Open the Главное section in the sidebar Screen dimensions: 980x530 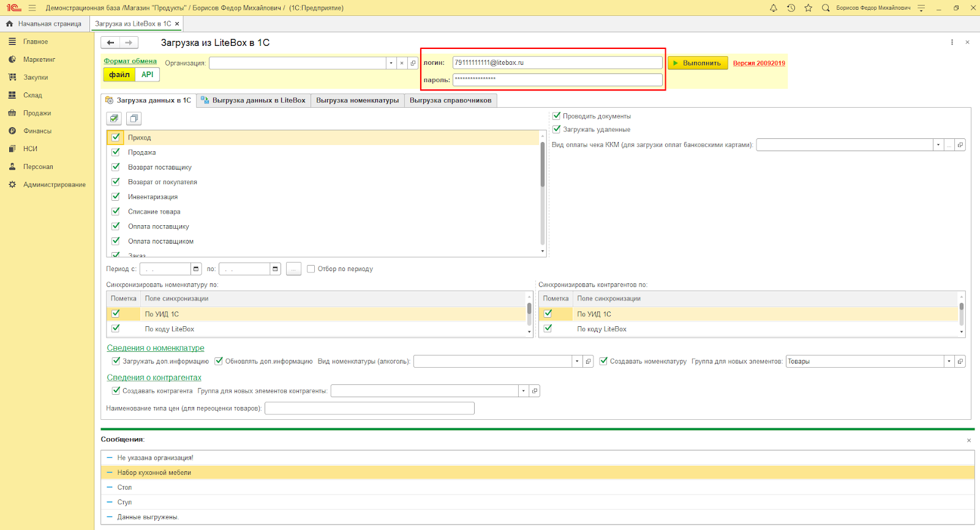coord(36,42)
